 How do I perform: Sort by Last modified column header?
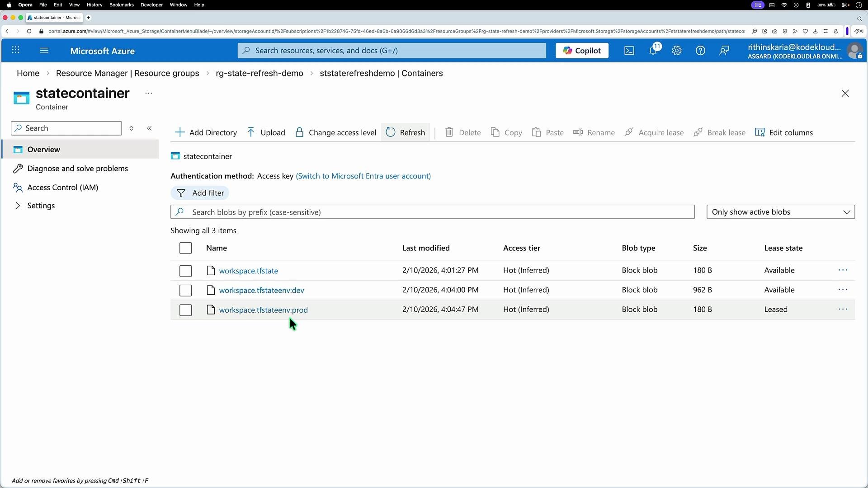tap(426, 248)
